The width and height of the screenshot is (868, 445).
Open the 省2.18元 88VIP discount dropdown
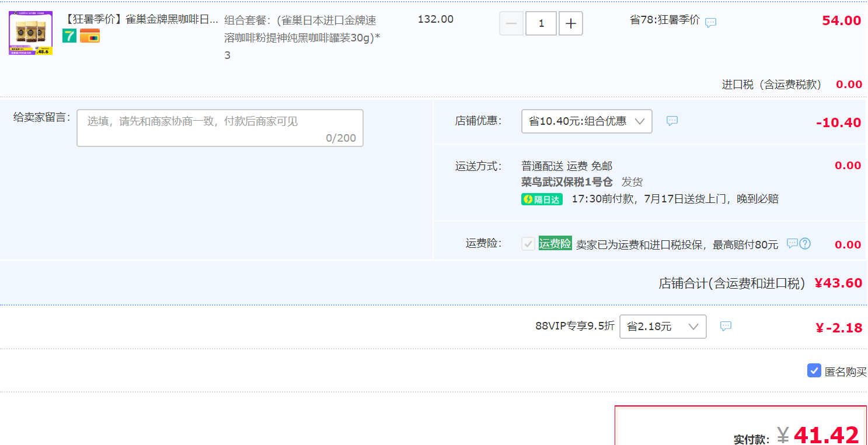coord(663,327)
